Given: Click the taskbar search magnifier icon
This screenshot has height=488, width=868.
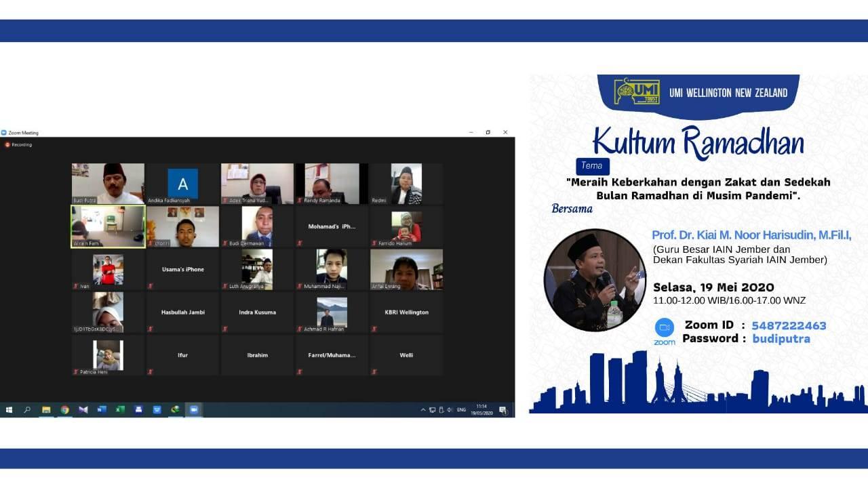Looking at the screenshot, I should [28, 409].
